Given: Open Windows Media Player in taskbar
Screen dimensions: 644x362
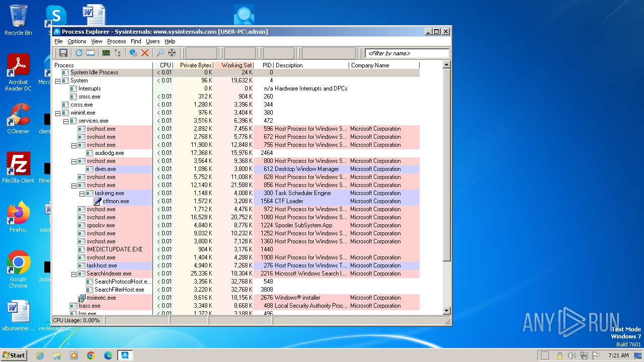Looking at the screenshot, I should [x=74, y=355].
